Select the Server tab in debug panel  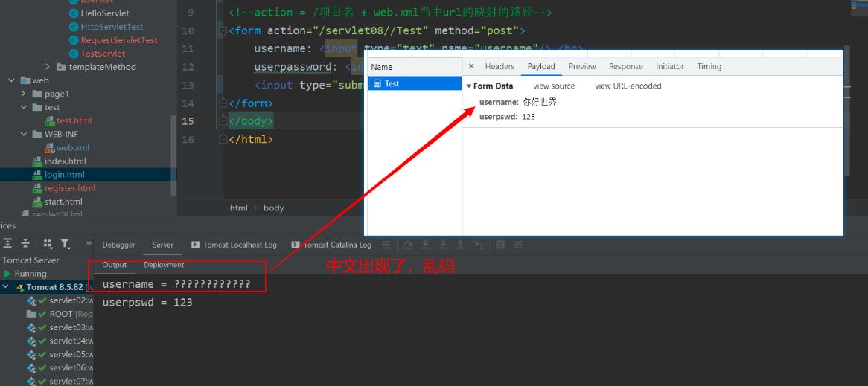click(x=163, y=245)
